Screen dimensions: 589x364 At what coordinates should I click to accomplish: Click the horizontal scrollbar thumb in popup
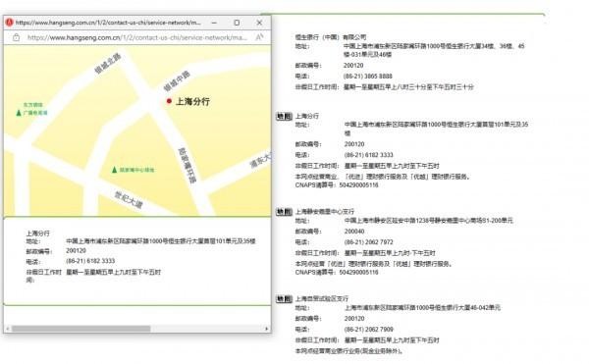coord(80,329)
